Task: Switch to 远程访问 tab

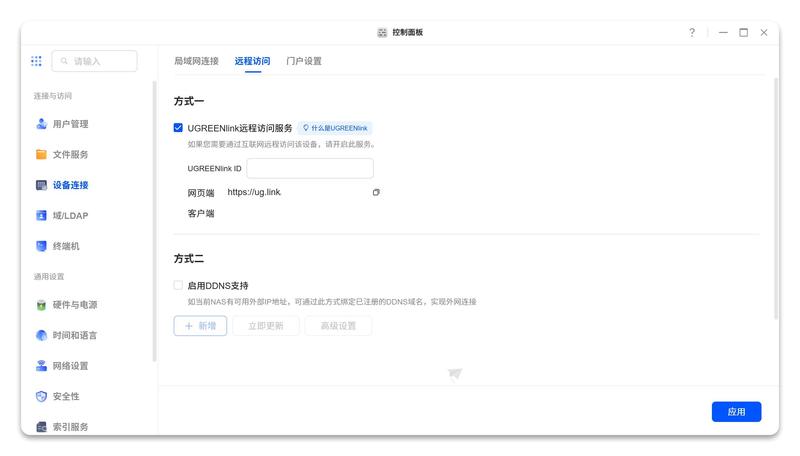Action: pyautogui.click(x=253, y=61)
